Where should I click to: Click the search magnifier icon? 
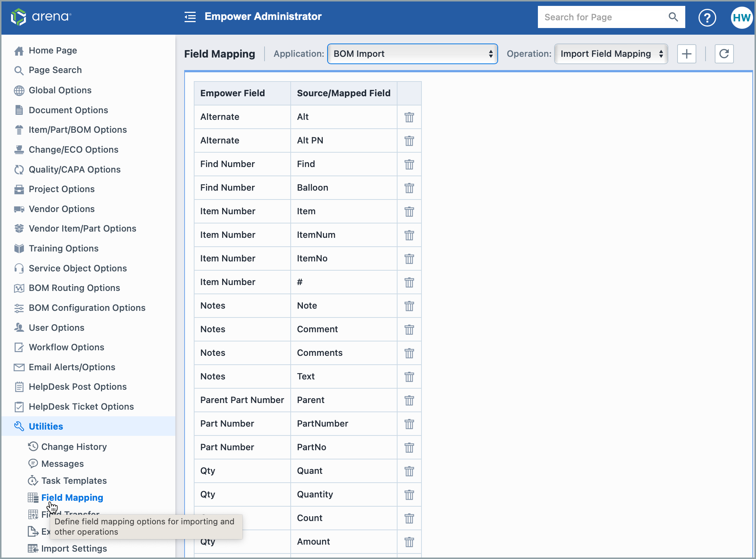coord(673,17)
